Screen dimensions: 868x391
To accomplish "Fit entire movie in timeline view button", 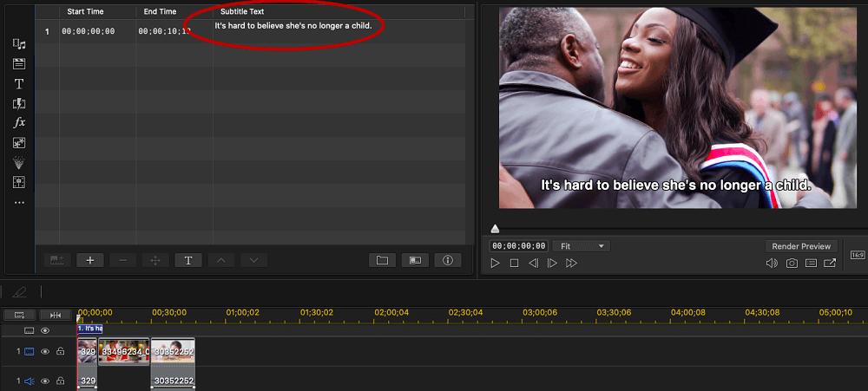I will pos(56,316).
